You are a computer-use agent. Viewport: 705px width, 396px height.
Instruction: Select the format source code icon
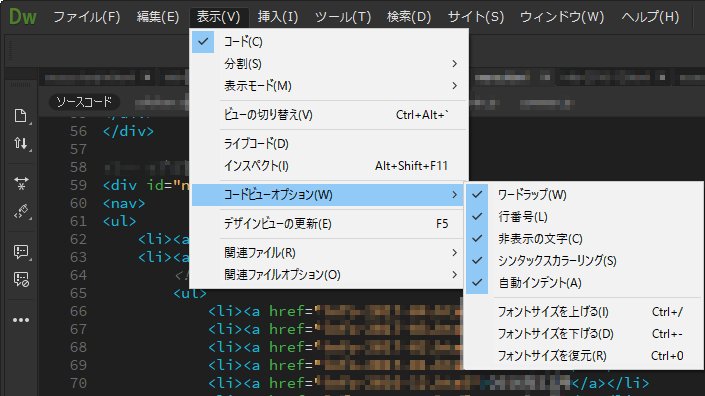coord(21,211)
